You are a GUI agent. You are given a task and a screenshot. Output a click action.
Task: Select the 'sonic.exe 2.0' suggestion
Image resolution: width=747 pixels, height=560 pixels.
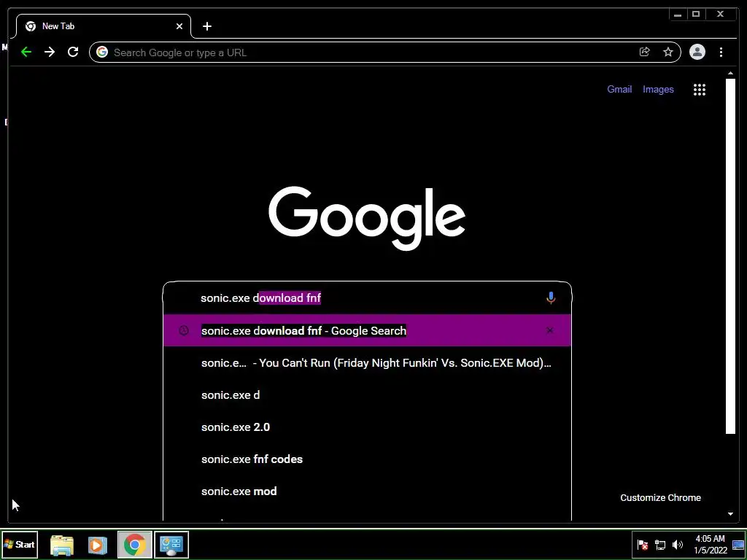367,427
